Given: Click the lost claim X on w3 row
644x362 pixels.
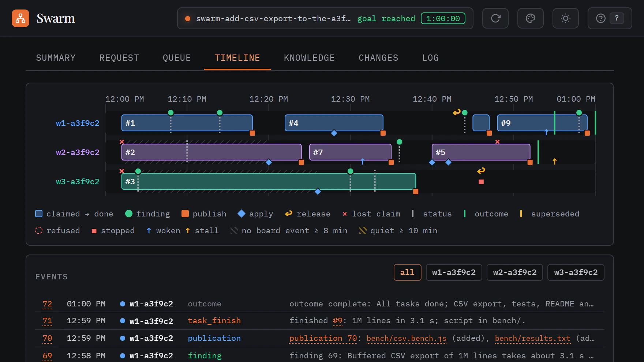Looking at the screenshot, I should (122, 171).
